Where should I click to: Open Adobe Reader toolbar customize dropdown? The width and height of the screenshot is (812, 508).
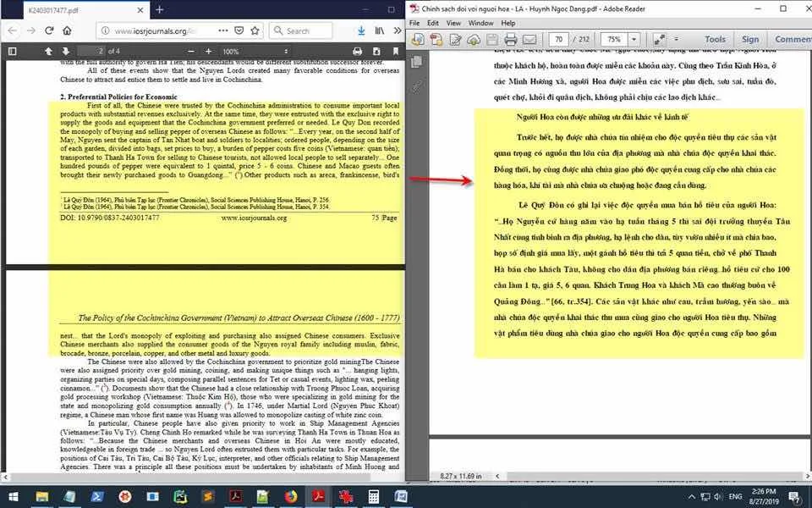(676, 40)
